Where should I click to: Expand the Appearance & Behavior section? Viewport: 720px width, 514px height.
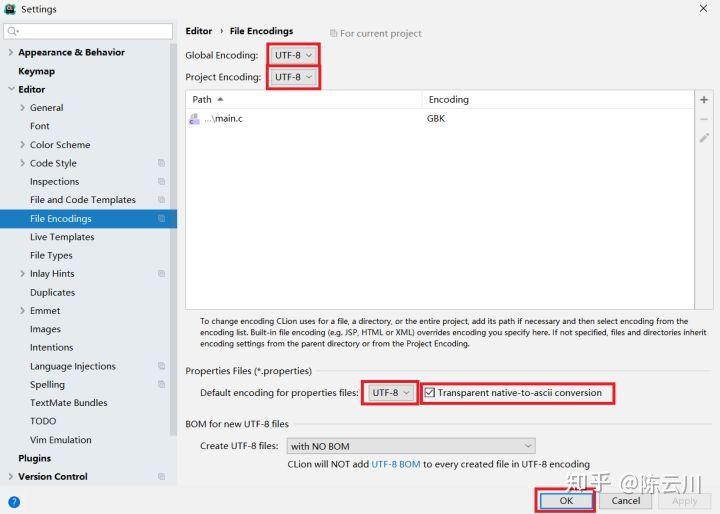point(10,52)
